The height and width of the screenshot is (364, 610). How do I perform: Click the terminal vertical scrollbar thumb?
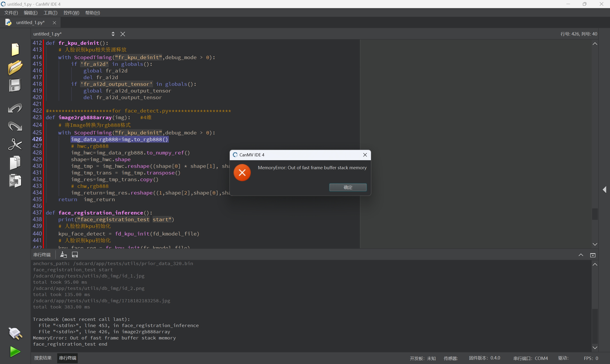point(595,326)
